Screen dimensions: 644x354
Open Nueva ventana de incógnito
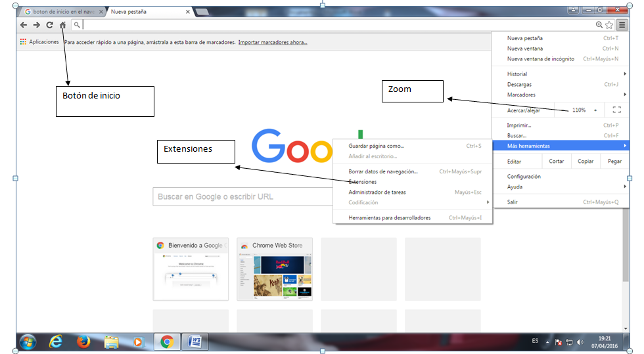coord(561,58)
